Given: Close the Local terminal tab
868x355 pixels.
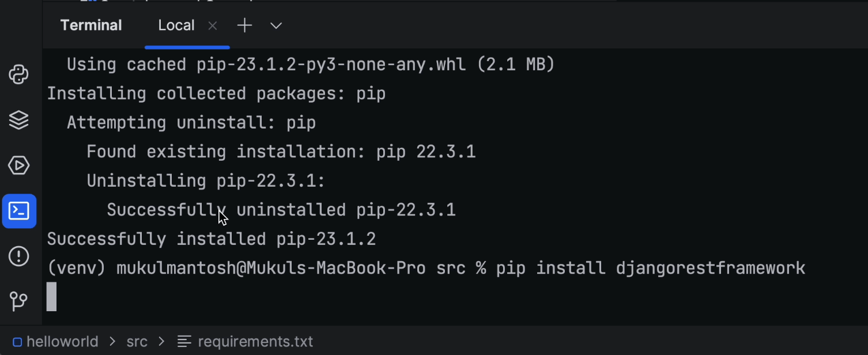Looking at the screenshot, I should click(x=213, y=25).
